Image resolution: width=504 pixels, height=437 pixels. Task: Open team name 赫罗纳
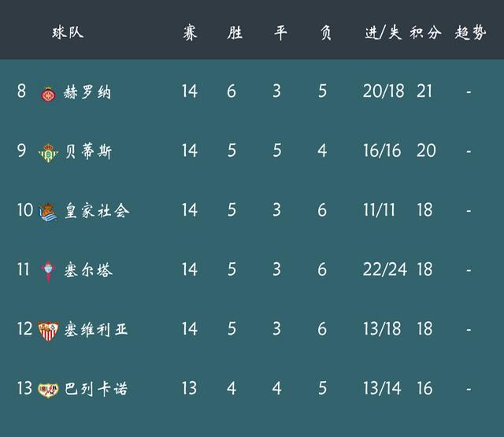tap(87, 93)
